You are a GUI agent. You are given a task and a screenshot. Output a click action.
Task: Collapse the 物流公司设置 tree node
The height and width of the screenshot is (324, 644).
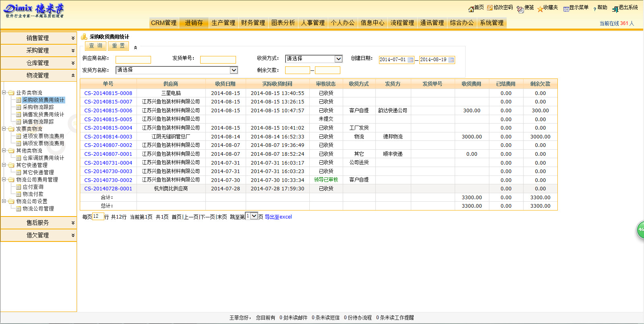tap(4, 201)
